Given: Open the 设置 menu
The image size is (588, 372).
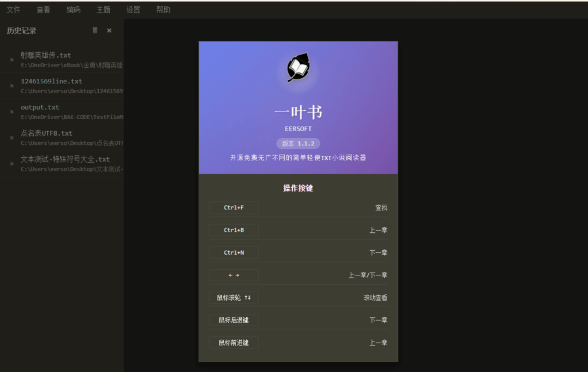Looking at the screenshot, I should coord(133,9).
